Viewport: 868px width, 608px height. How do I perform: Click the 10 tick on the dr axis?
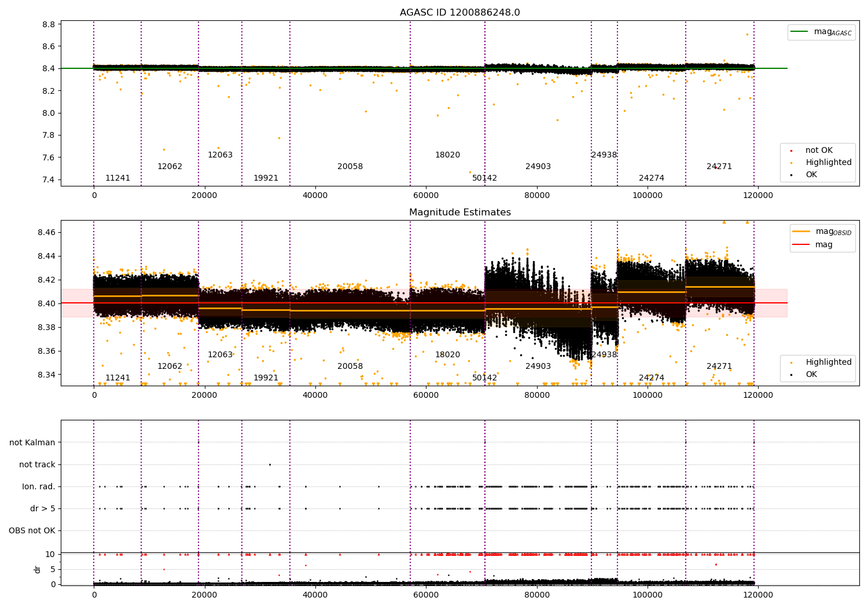[x=50, y=554]
